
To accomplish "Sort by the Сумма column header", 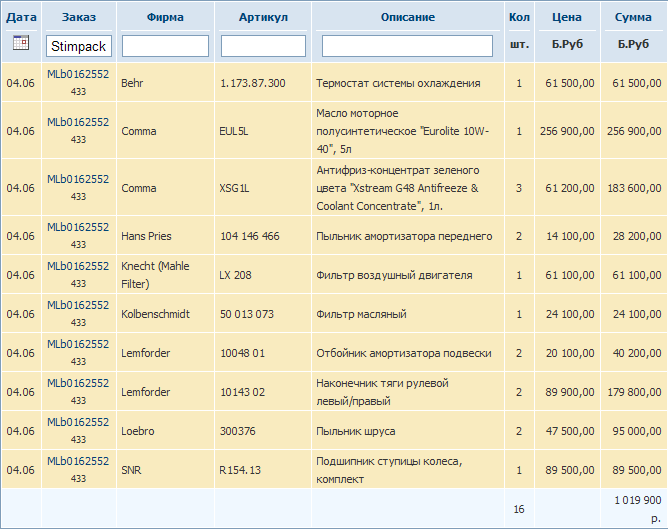I will [633, 17].
